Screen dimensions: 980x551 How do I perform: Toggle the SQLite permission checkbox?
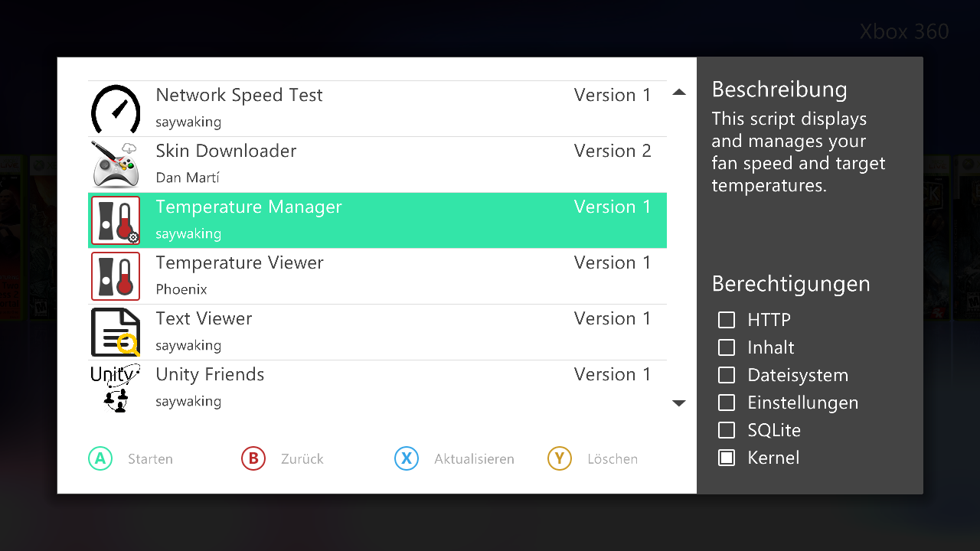coord(727,430)
